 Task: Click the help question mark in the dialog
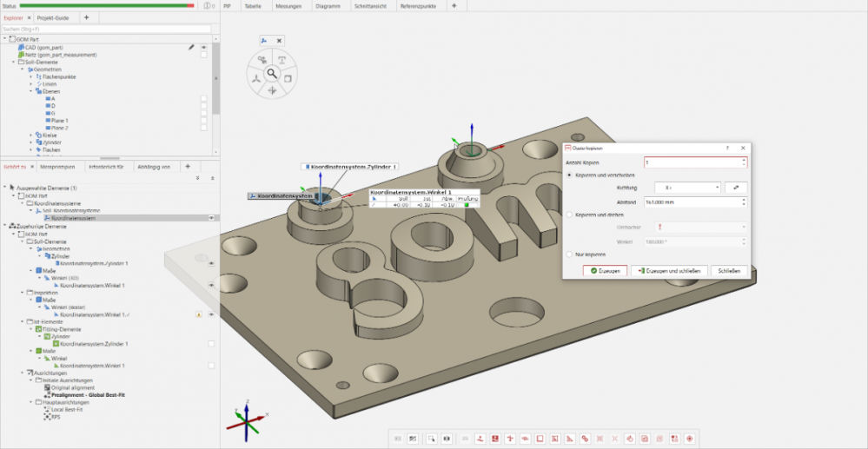click(x=727, y=149)
